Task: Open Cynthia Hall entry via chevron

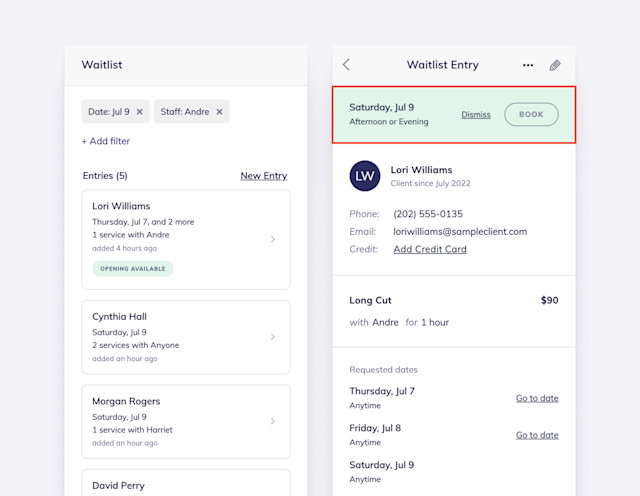Action: 273,337
